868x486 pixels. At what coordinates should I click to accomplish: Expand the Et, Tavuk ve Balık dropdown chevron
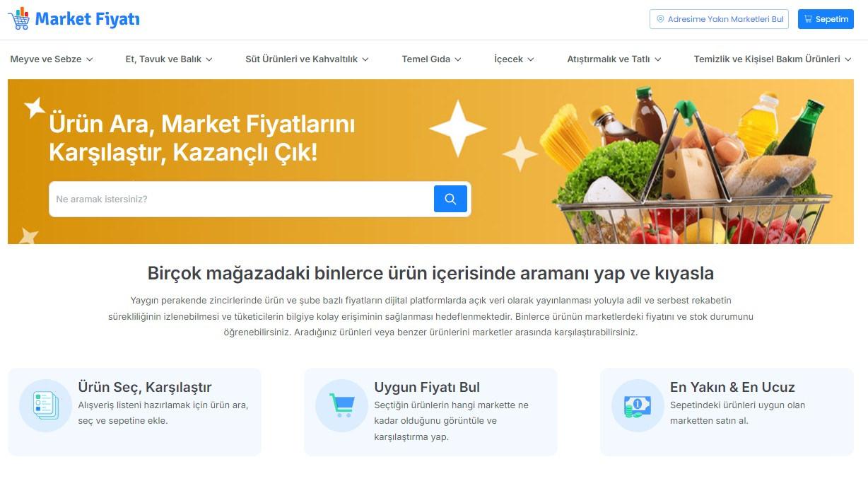tap(209, 59)
